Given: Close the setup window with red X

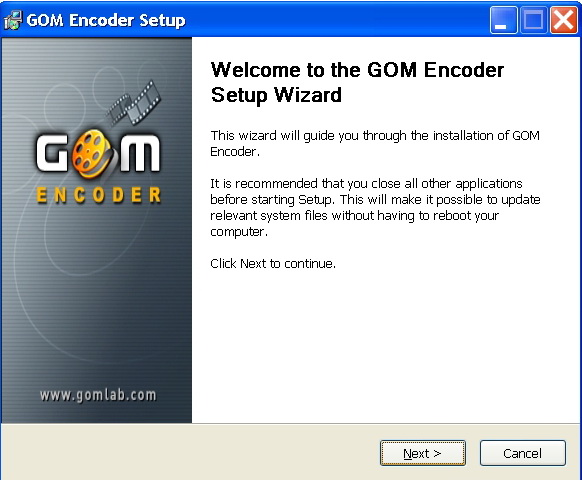Looking at the screenshot, I should (563, 20).
